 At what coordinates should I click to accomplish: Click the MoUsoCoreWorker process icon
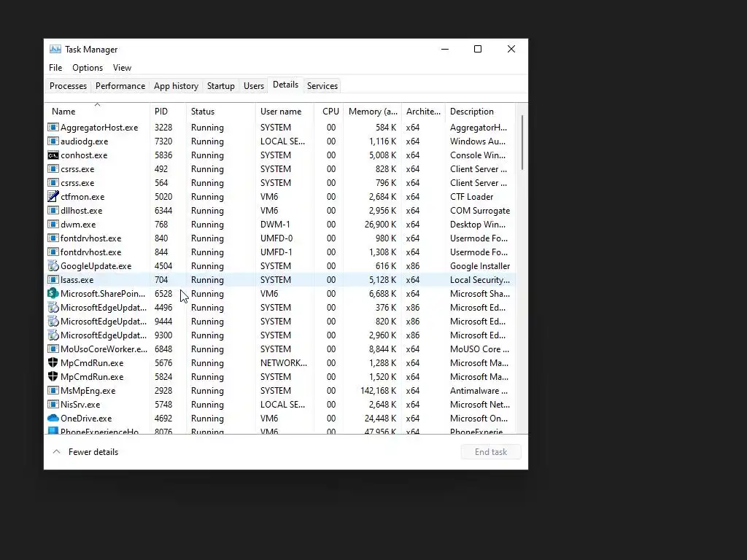pos(53,349)
